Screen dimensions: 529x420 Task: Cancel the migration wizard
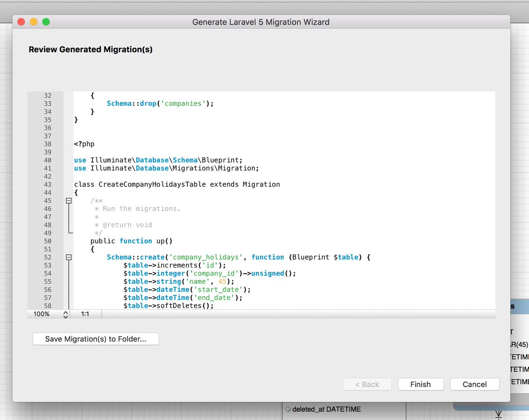coord(475,384)
